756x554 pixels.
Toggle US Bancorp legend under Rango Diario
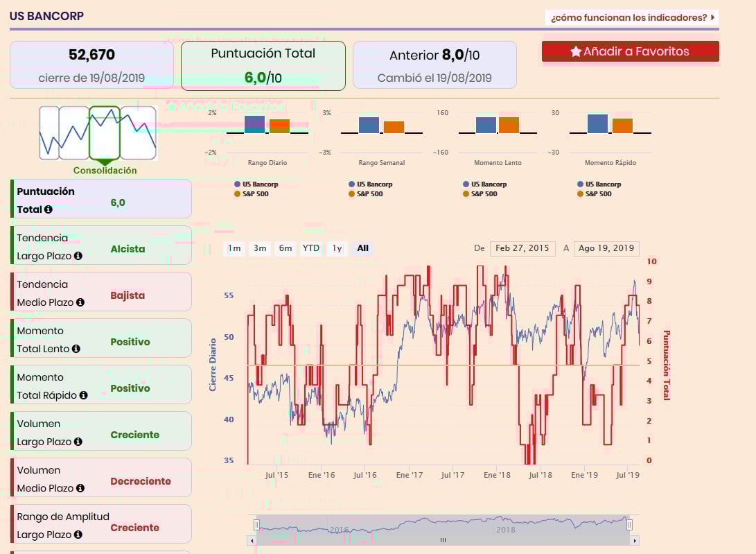point(256,184)
